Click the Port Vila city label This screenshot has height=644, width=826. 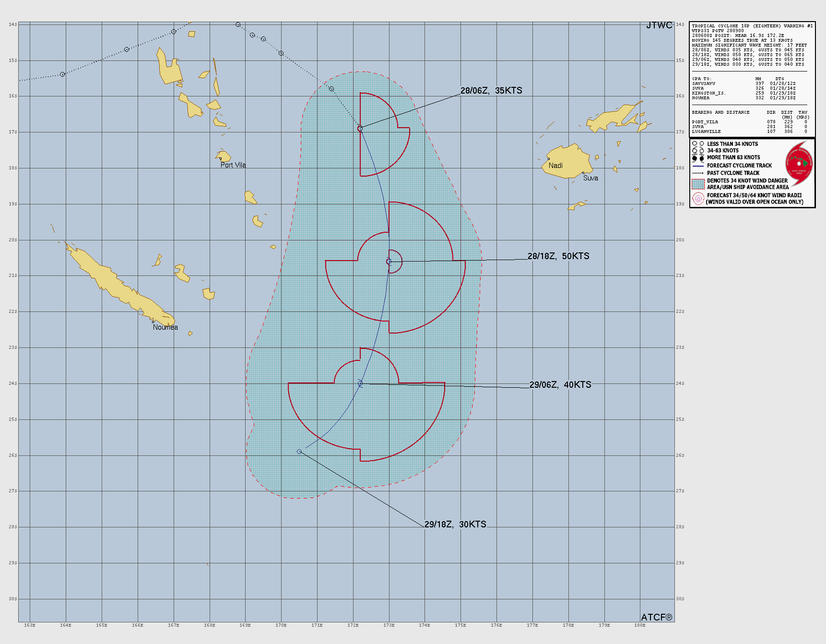click(233, 165)
